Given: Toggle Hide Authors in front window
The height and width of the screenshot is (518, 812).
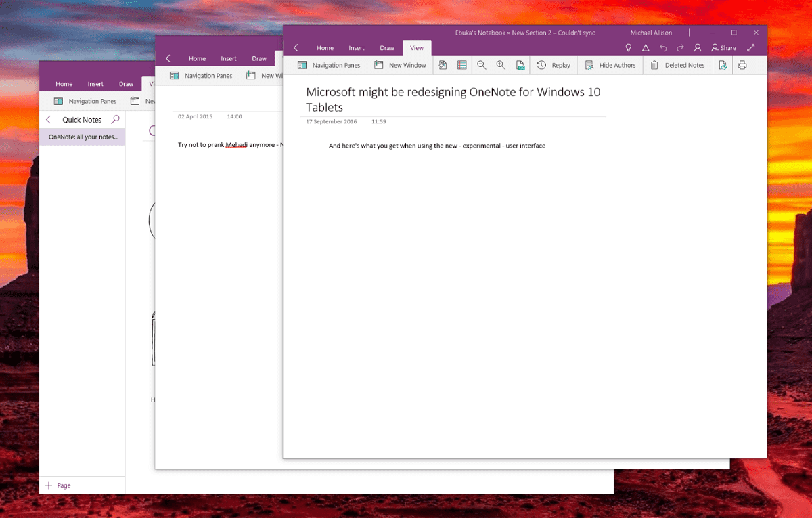Looking at the screenshot, I should point(610,65).
